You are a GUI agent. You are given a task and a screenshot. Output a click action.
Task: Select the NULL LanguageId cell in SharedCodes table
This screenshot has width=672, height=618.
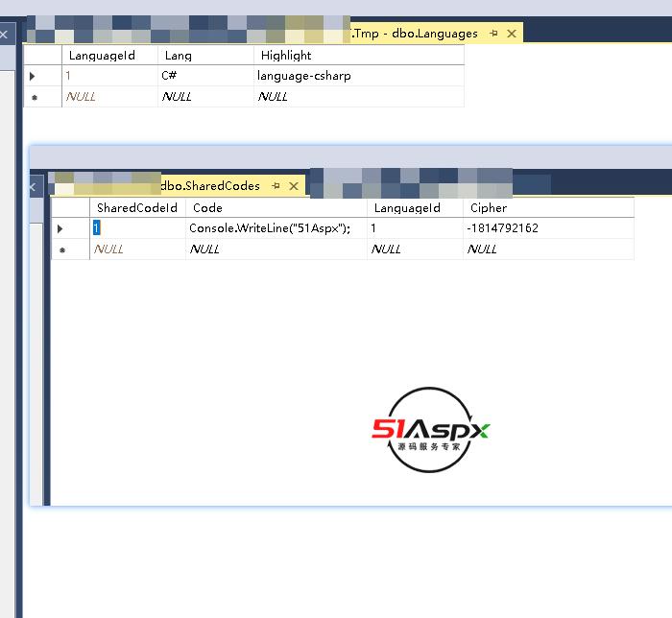click(415, 250)
